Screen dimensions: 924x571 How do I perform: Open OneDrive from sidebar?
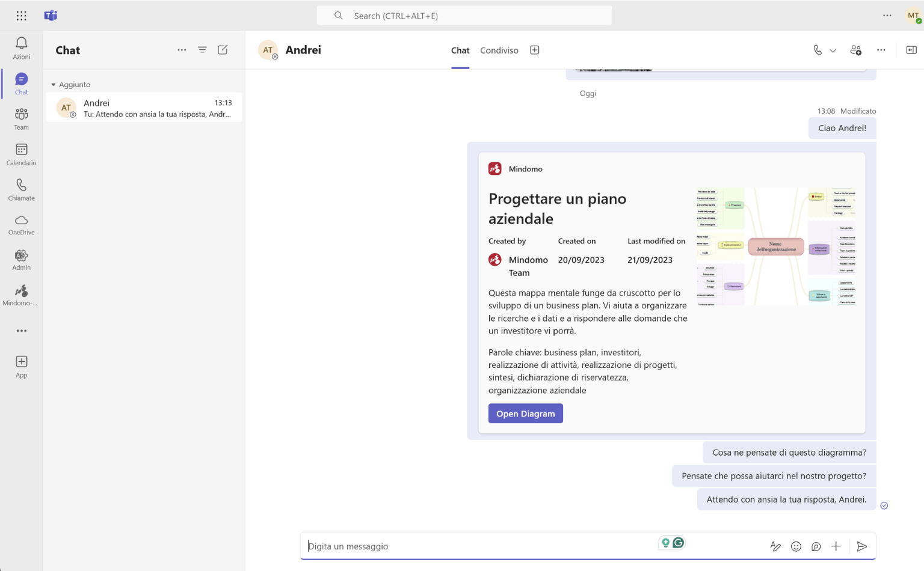[x=22, y=225]
